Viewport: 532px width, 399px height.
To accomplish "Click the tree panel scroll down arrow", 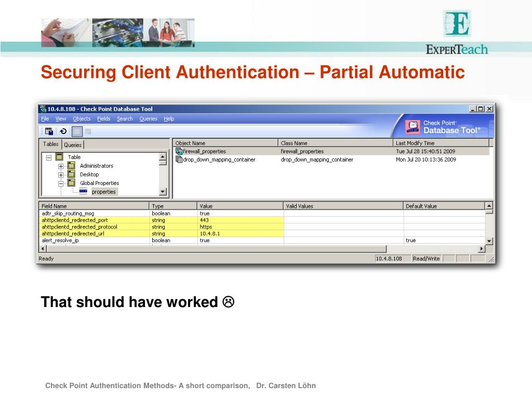I will [x=163, y=192].
